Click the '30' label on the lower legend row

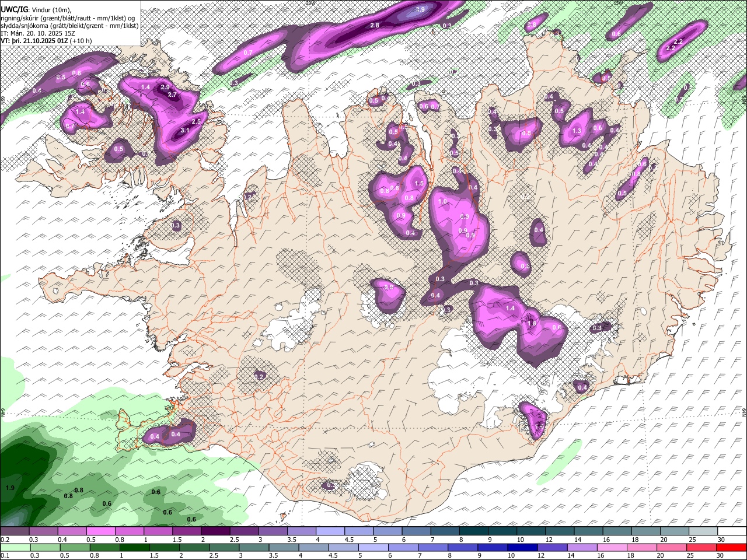720,556
